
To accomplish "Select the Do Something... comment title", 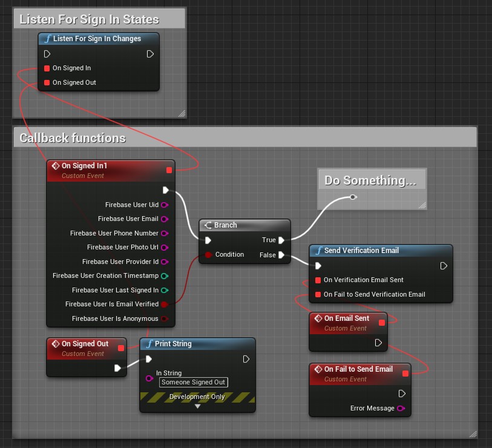I will [x=370, y=180].
